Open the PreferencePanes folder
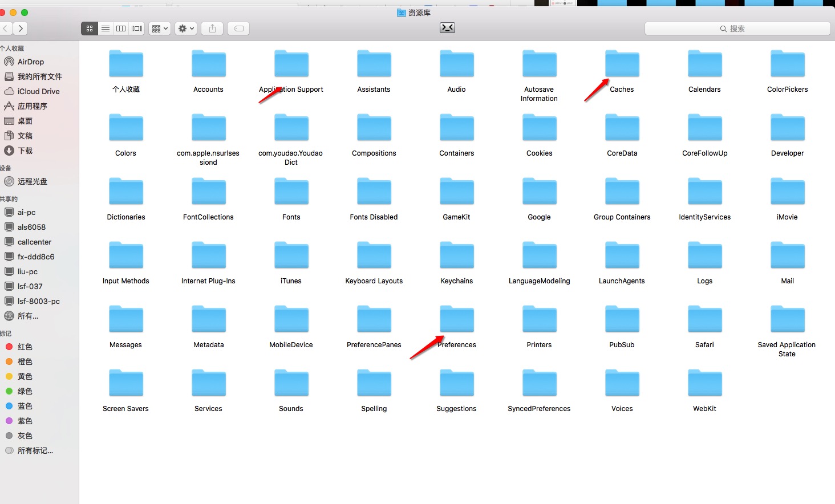This screenshot has width=835, height=504. 374,319
